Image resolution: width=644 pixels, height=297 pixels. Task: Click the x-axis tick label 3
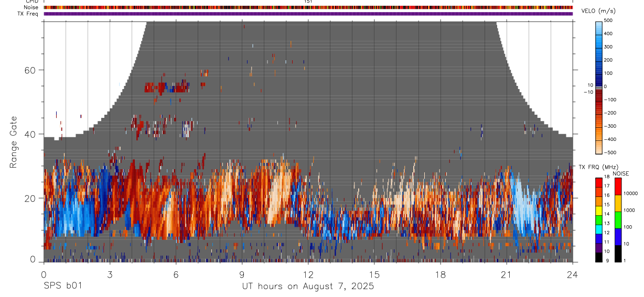click(110, 274)
